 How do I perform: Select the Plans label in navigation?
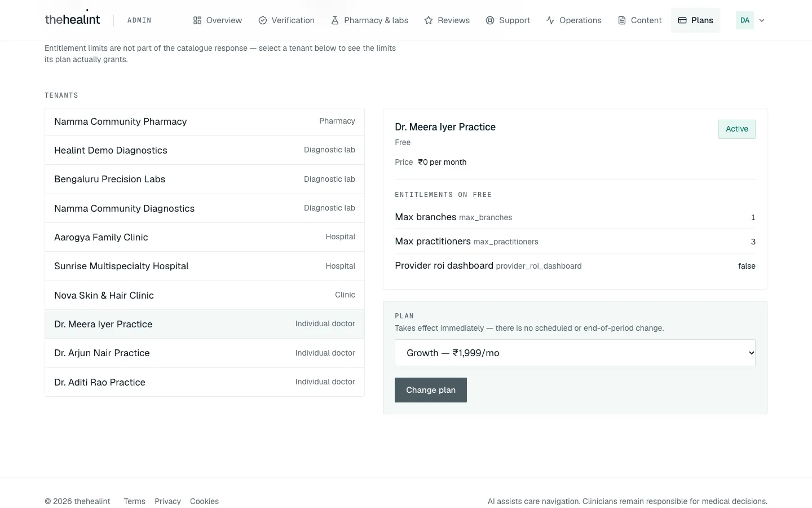(x=702, y=20)
